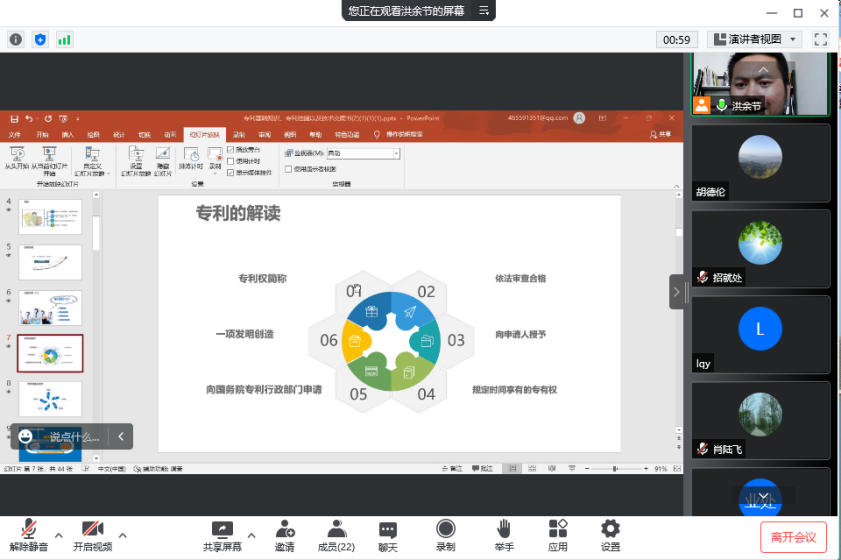The height and width of the screenshot is (560, 841).
Task: Click the red 离开会议 leave meeting button
Action: (793, 537)
